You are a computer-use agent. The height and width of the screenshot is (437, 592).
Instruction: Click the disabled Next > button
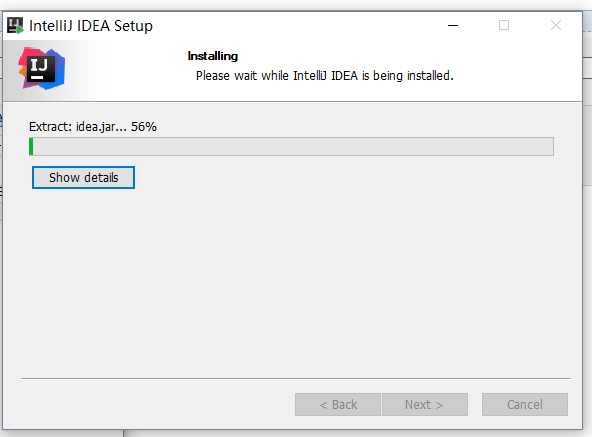tap(425, 405)
